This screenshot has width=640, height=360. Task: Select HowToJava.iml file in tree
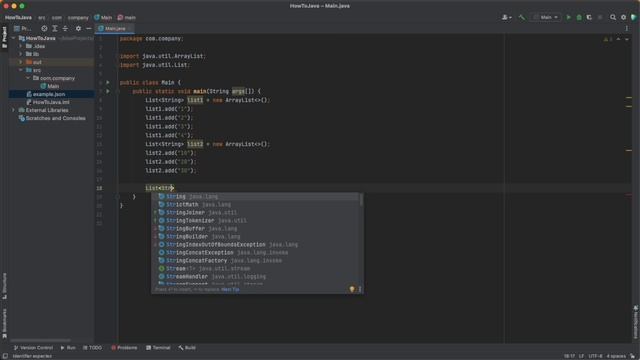point(51,102)
